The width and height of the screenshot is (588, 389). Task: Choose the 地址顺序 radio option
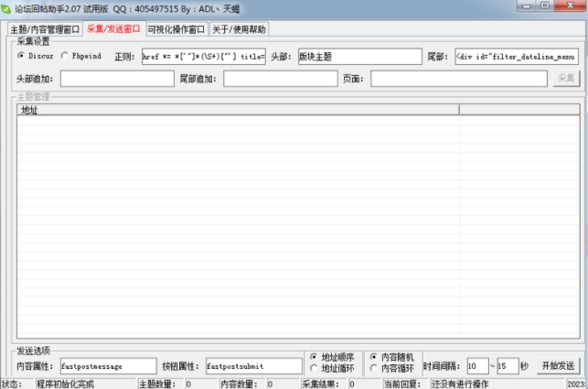(x=315, y=357)
